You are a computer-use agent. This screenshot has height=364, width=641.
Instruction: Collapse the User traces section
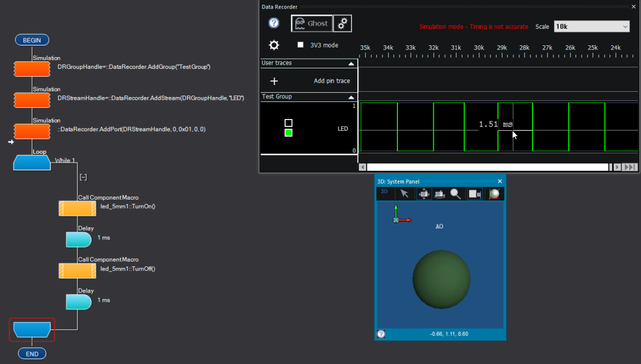click(351, 64)
